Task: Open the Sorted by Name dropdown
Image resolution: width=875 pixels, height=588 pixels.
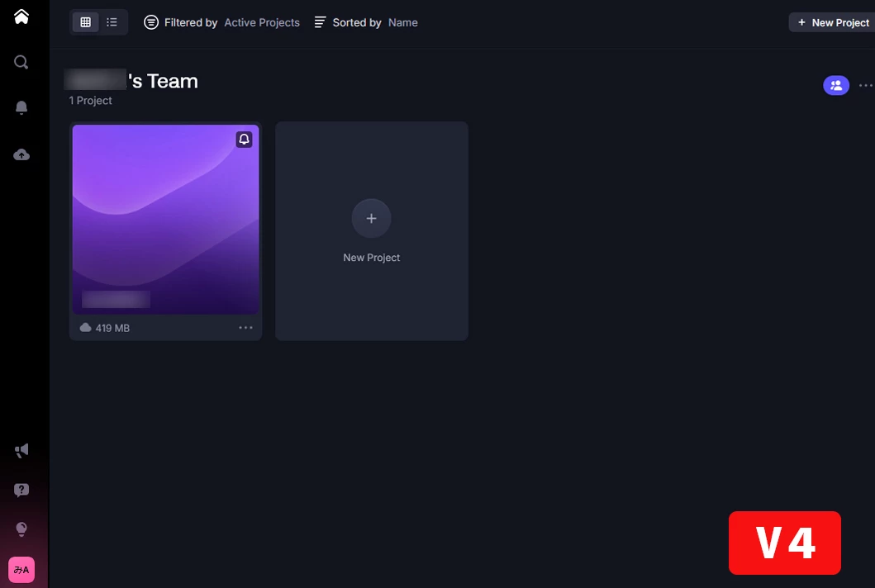Action: pos(365,22)
